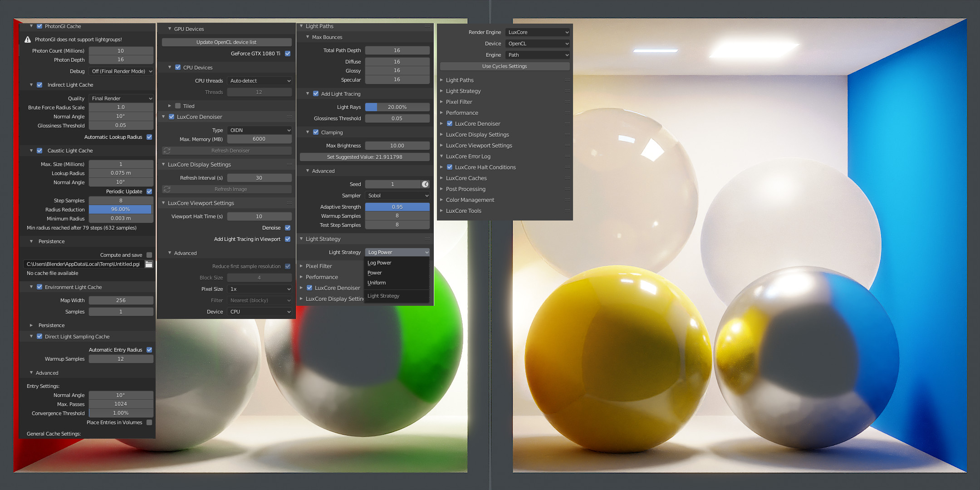This screenshot has height=490, width=980.
Task: Click the animated seed clock icon
Action: [x=425, y=184]
